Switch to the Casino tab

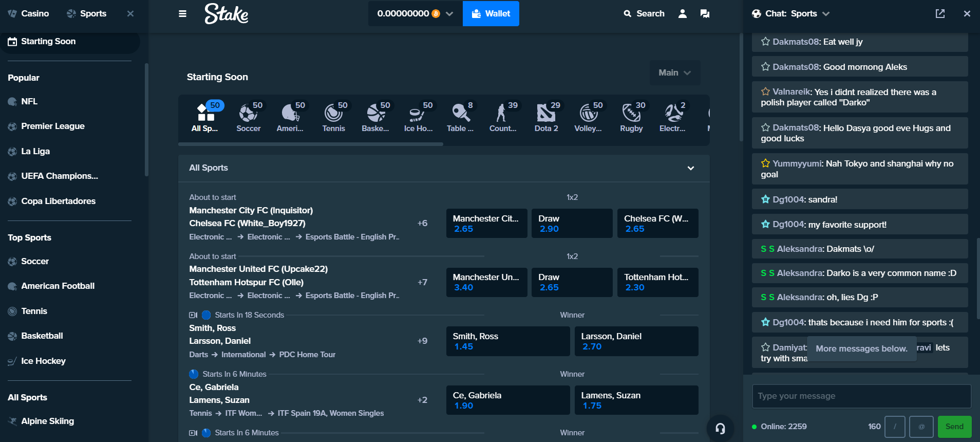pos(29,13)
